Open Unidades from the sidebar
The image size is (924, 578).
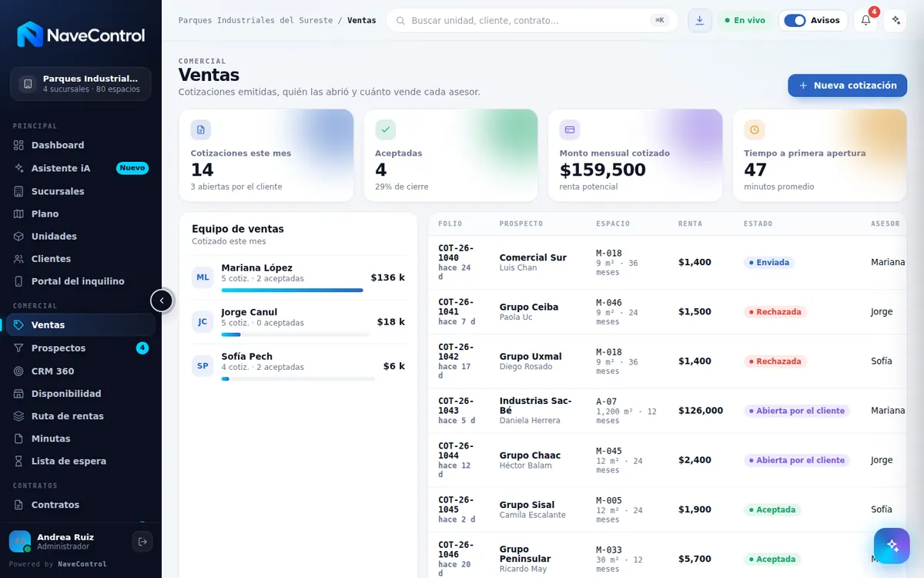tap(81, 236)
